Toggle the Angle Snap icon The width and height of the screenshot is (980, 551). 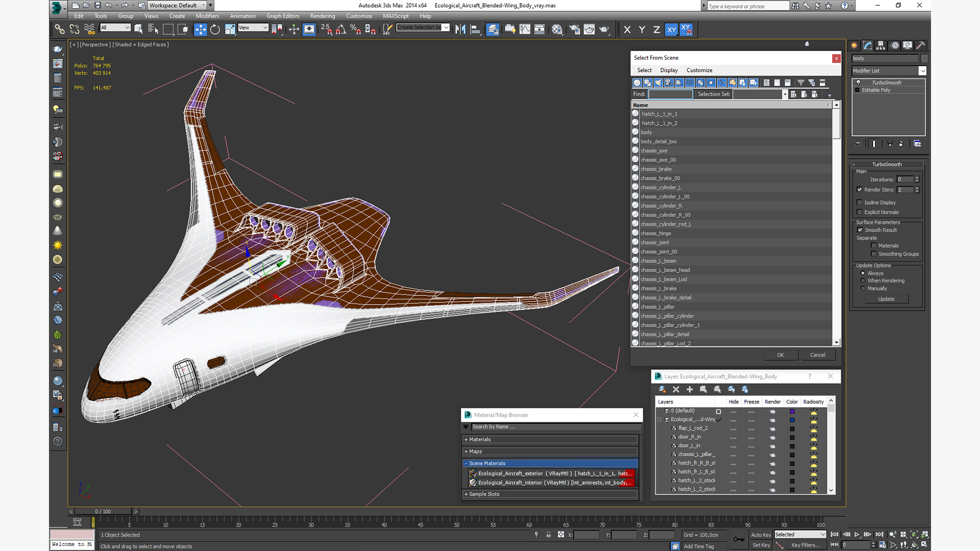click(x=341, y=30)
